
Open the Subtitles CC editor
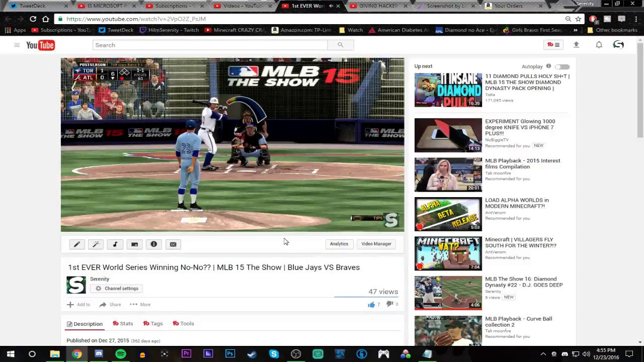(x=173, y=244)
